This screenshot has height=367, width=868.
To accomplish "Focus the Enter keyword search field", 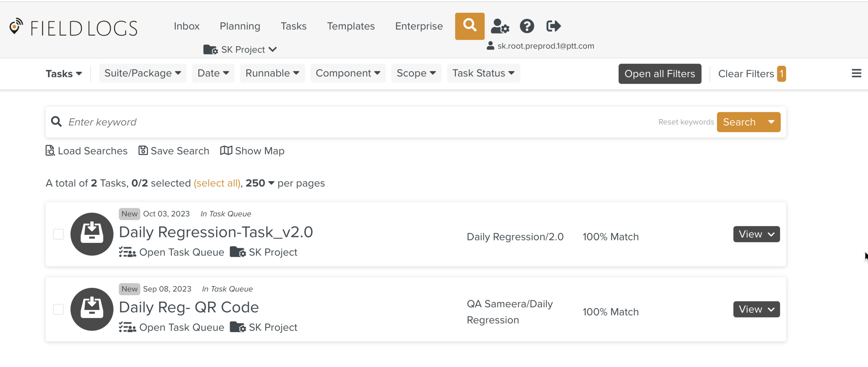I will (347, 122).
